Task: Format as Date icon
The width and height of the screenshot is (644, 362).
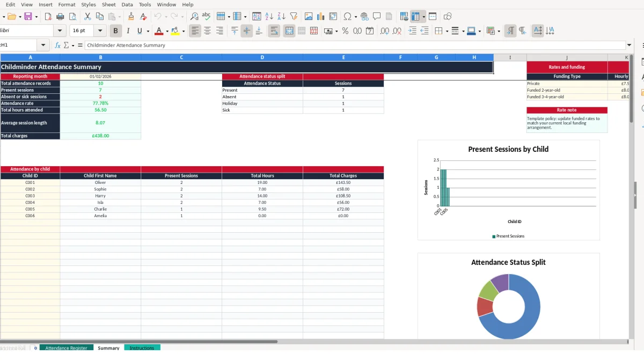Action: [370, 31]
